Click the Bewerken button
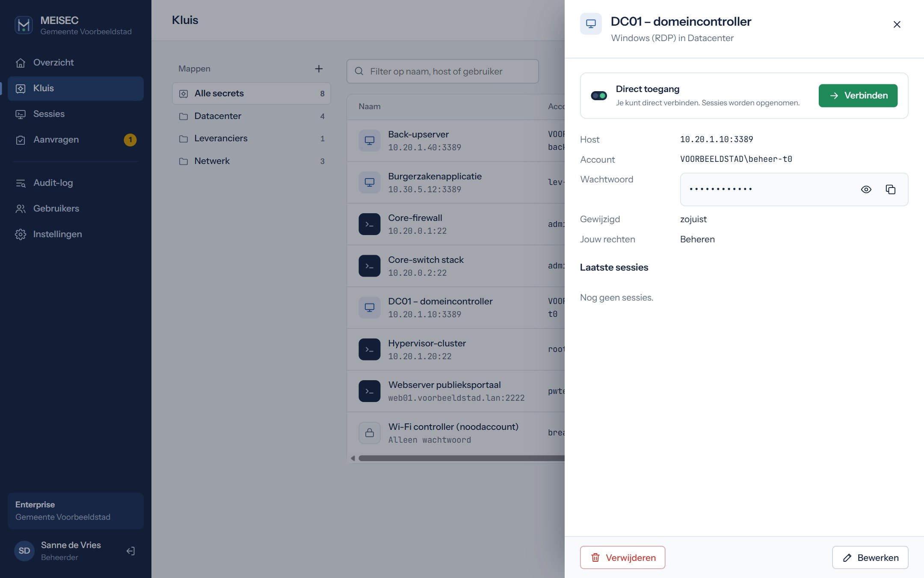 [870, 557]
